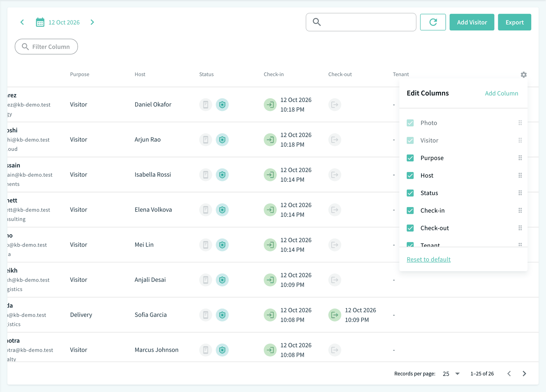Click the drag handle beside Purpose column

pos(520,158)
